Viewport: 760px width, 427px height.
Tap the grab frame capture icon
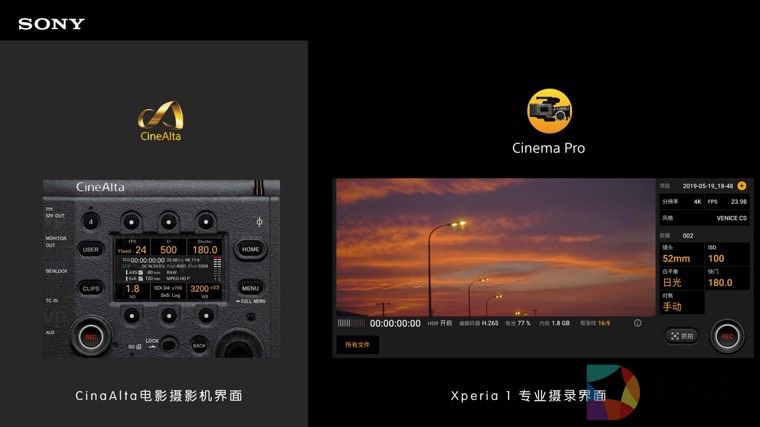(681, 336)
